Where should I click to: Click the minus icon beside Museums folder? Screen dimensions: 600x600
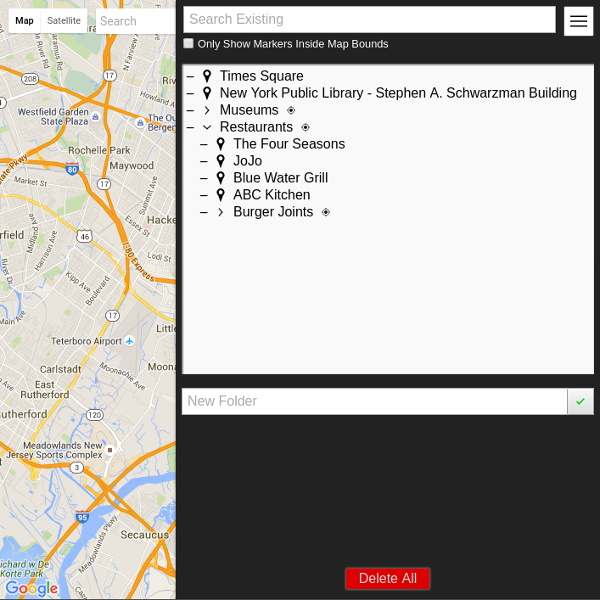190,111
